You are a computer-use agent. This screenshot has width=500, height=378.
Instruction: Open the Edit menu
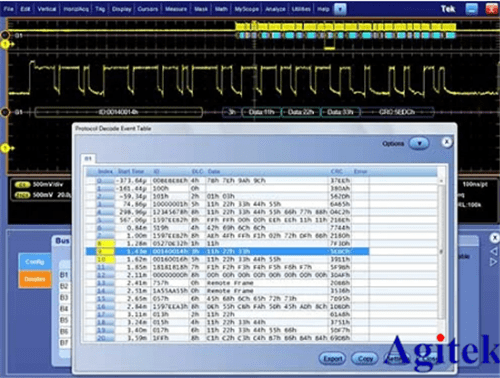(x=25, y=9)
